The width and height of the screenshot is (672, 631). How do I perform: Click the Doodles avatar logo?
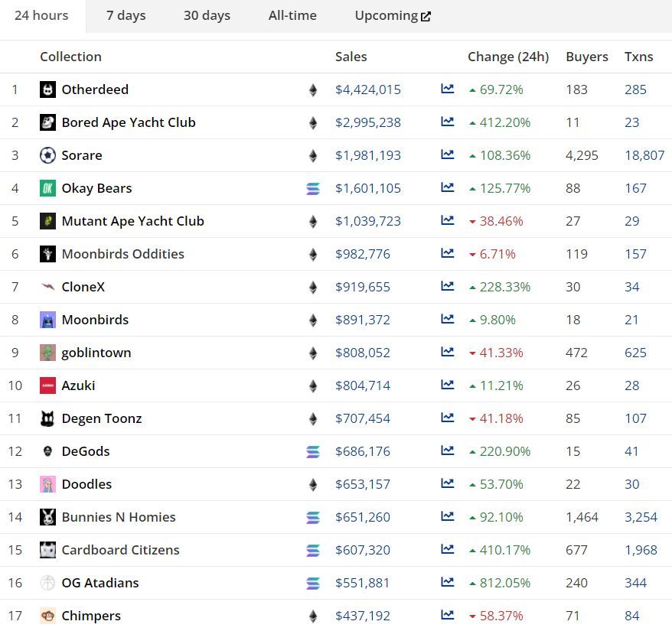pos(47,484)
